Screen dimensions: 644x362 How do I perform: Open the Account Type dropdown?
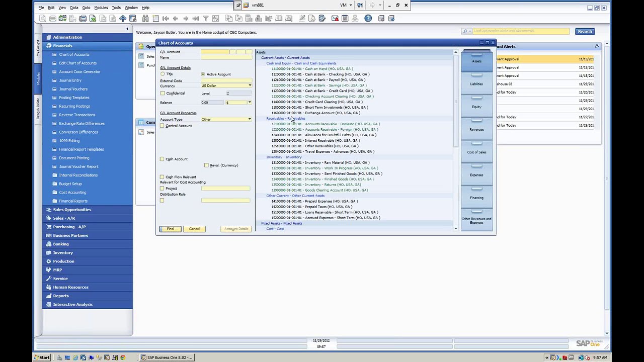(x=250, y=120)
